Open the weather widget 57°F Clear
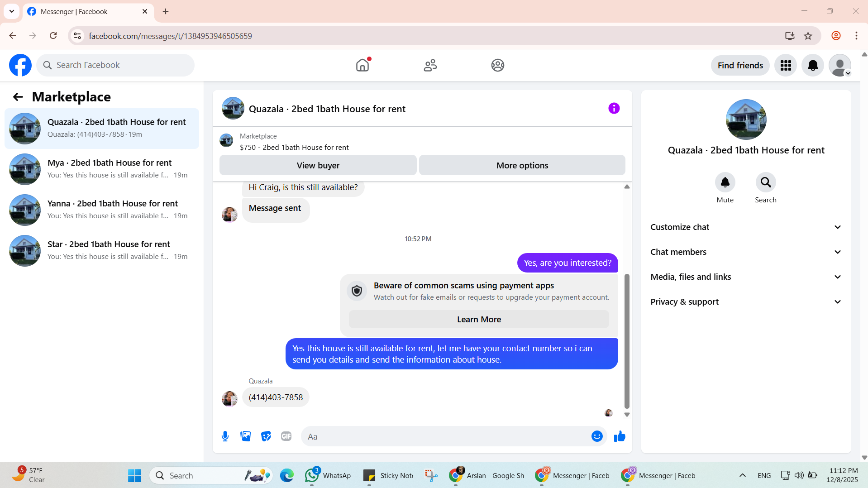 tap(29, 475)
